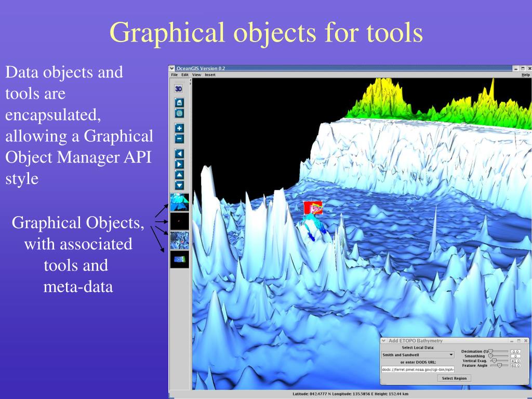Click the Vertical Exag. value field 41.0

pyautogui.click(x=516, y=361)
